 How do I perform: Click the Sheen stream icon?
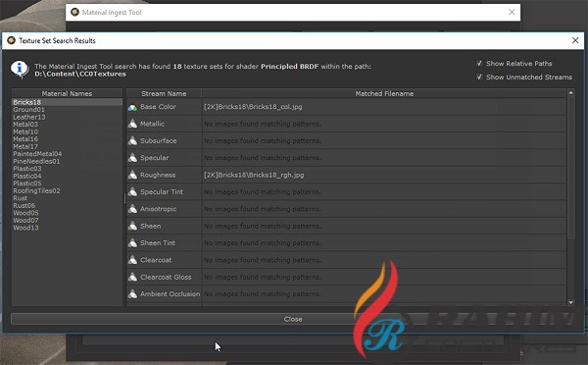click(x=132, y=226)
